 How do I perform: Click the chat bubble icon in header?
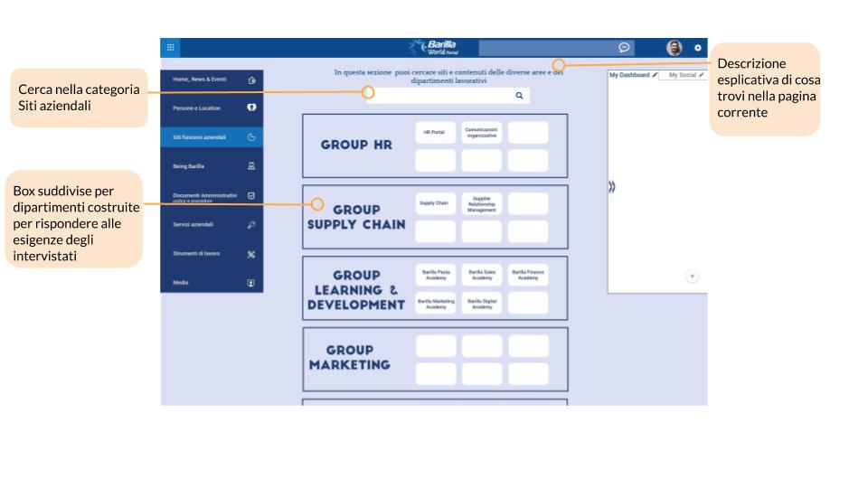click(624, 48)
